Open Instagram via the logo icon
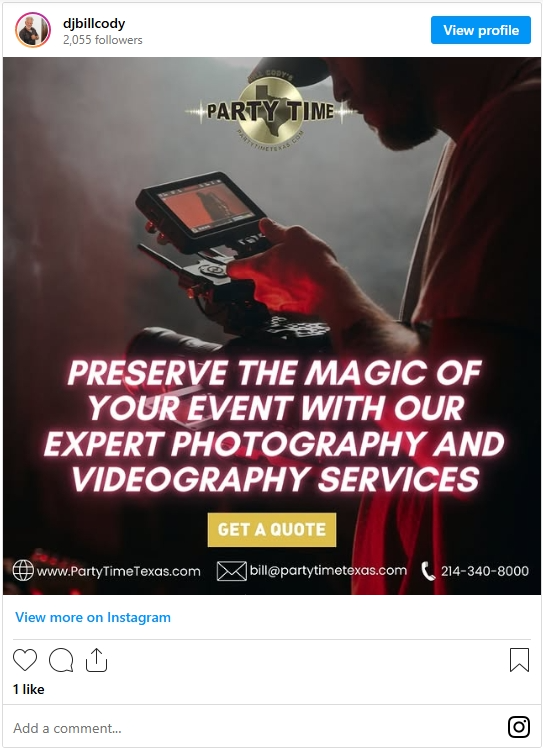Viewport: 543px width, 750px height. pos(519,727)
